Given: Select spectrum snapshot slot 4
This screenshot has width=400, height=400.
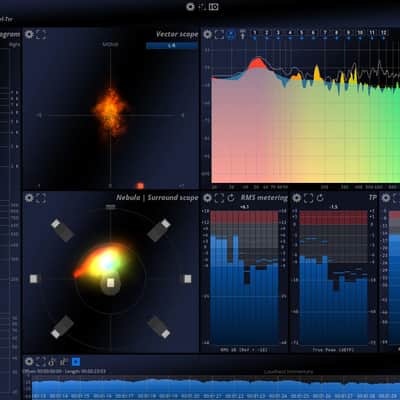Looking at the screenshot, I should (x=290, y=34).
